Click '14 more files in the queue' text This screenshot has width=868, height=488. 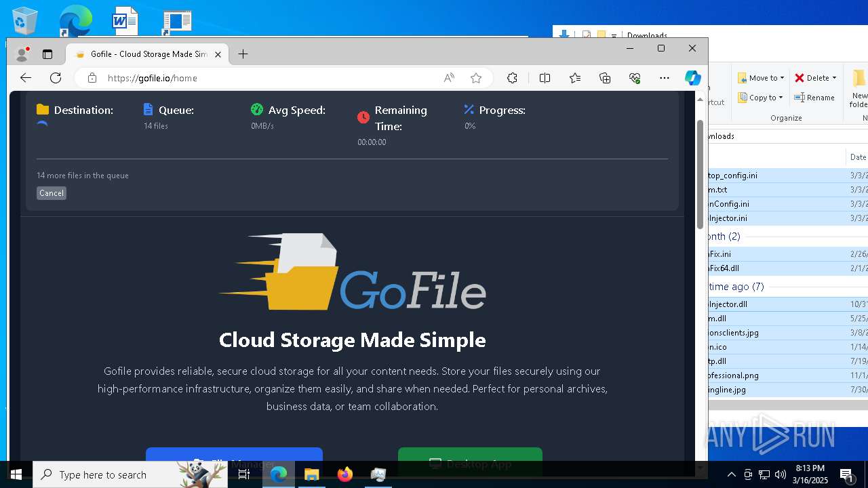pyautogui.click(x=83, y=176)
